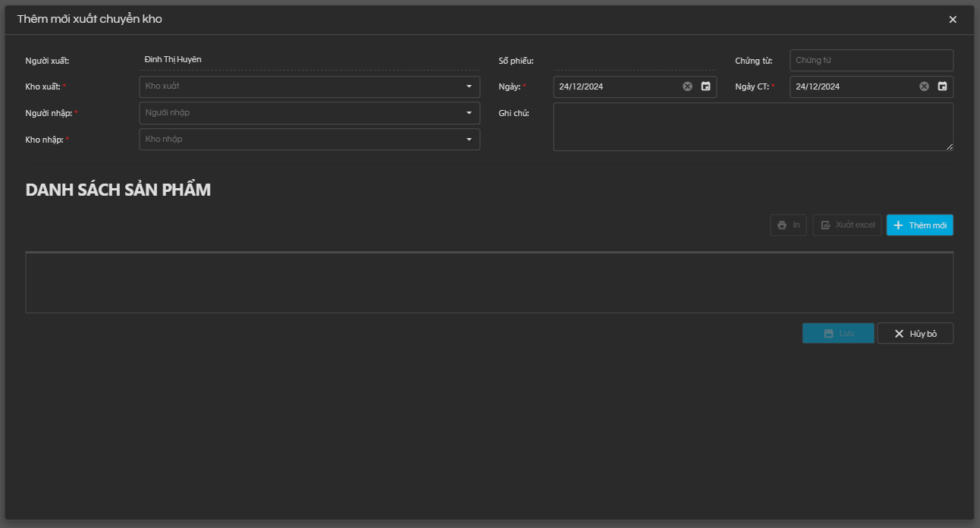Screen dimensions: 980x528
Task: Click the Ghi chú resize handle
Action: pos(949,146)
